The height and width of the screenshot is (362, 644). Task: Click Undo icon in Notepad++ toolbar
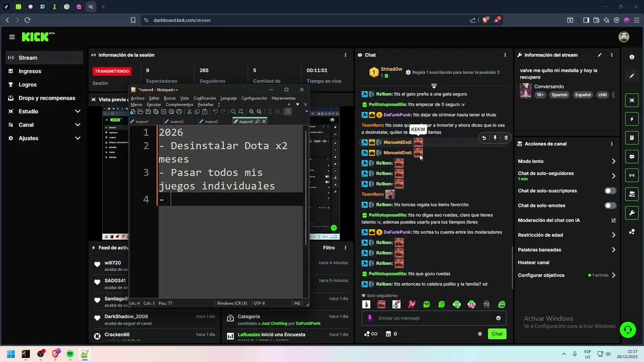tap(215, 112)
